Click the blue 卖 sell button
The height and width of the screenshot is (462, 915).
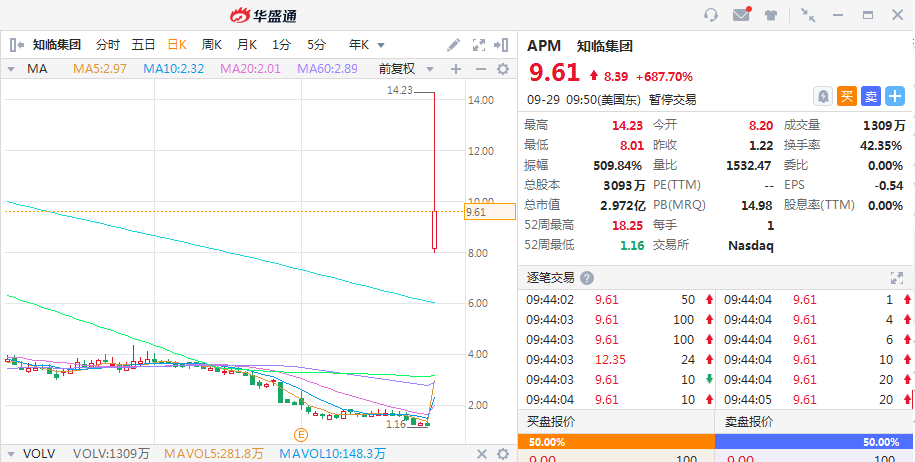click(x=871, y=96)
